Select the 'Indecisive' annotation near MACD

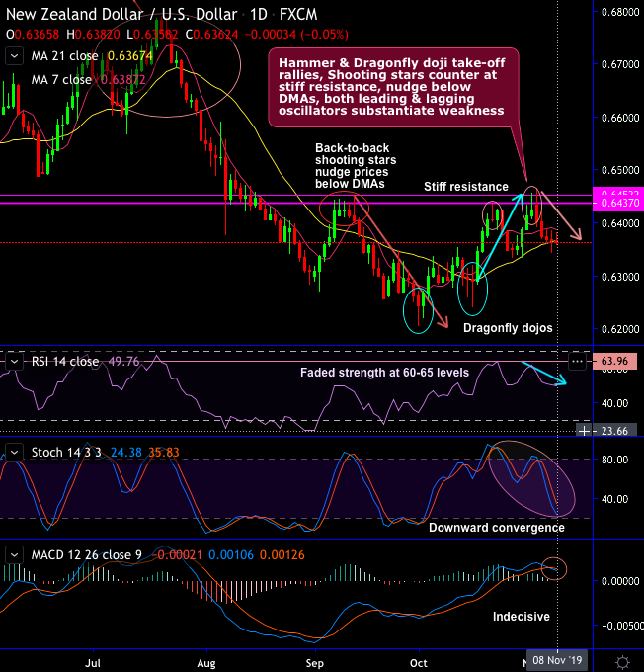tap(521, 617)
